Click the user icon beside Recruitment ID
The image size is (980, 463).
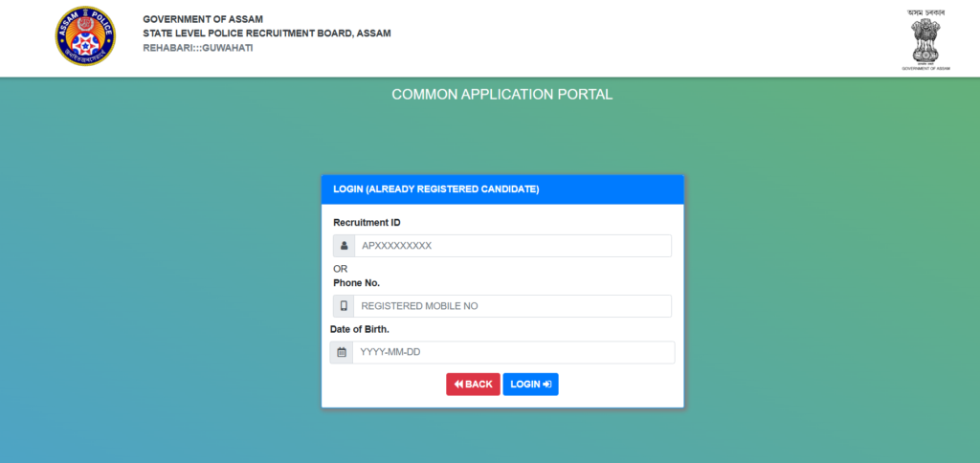click(x=344, y=246)
